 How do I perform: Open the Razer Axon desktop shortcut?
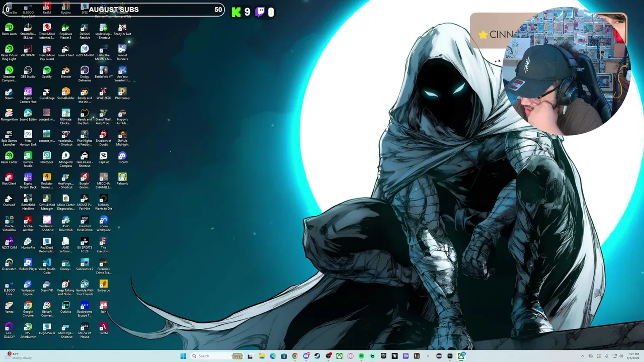click(x=9, y=30)
